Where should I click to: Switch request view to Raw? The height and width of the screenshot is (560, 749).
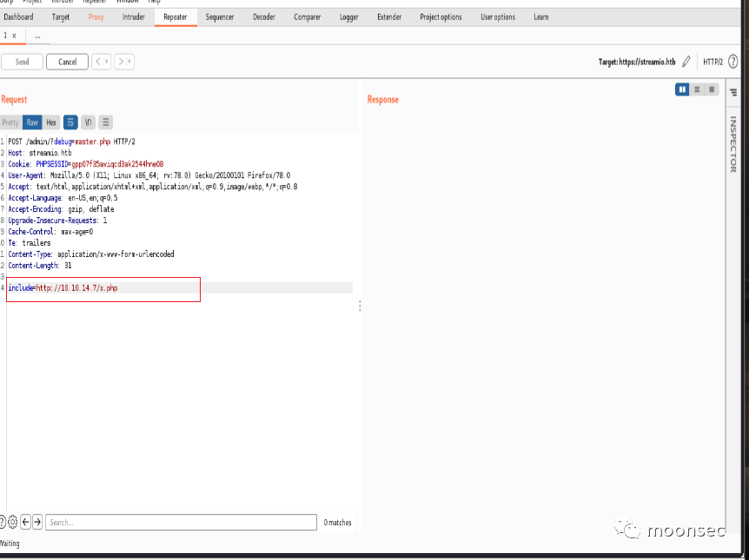(32, 122)
